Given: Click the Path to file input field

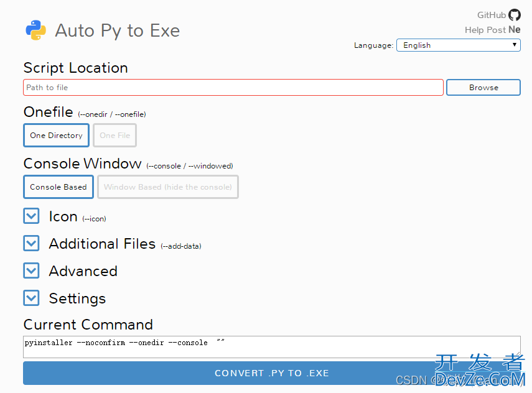Looking at the screenshot, I should coord(233,88).
